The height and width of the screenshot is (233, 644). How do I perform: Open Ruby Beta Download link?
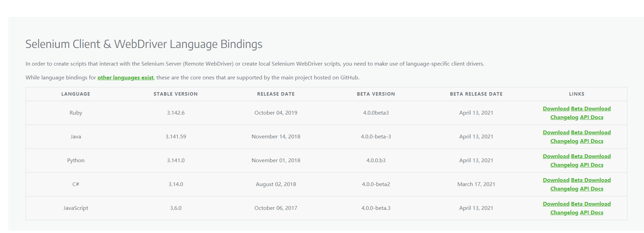tap(591, 109)
